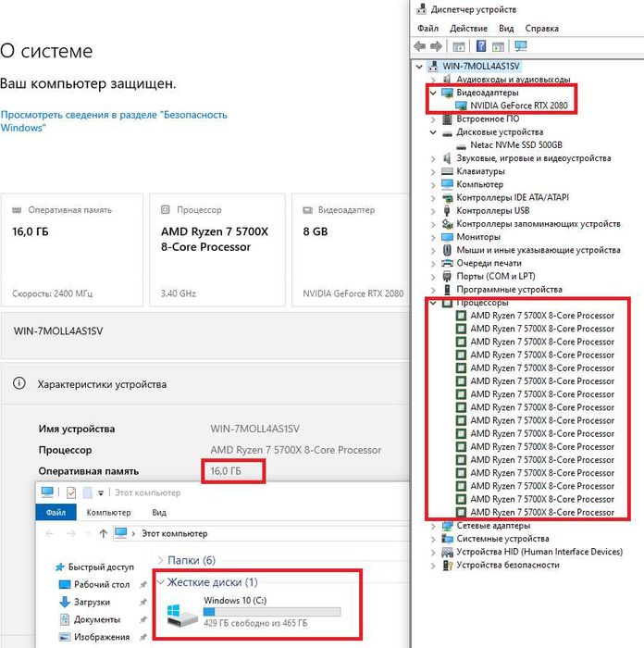Open the Вид menu in Device Manager
Viewport: 644px width, 648px height.
pos(506,29)
